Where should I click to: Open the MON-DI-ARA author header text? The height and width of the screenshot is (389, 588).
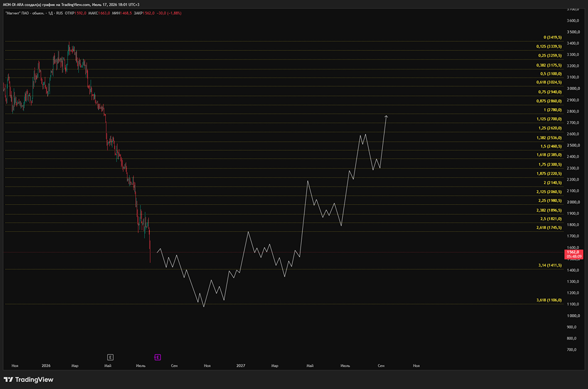pos(71,5)
